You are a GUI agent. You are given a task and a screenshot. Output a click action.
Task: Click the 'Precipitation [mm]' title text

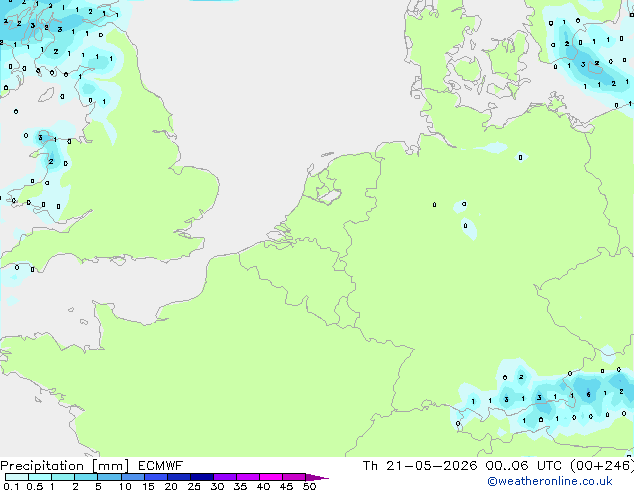tap(65, 466)
